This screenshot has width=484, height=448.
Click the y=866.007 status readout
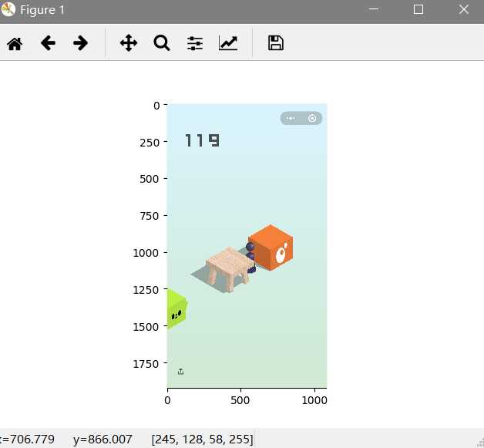pos(103,439)
